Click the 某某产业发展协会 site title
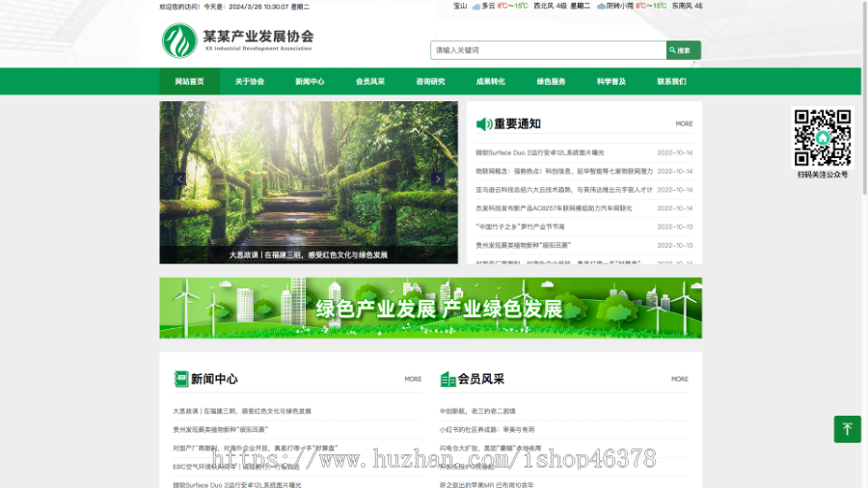This screenshot has height=488, width=868. (x=258, y=36)
